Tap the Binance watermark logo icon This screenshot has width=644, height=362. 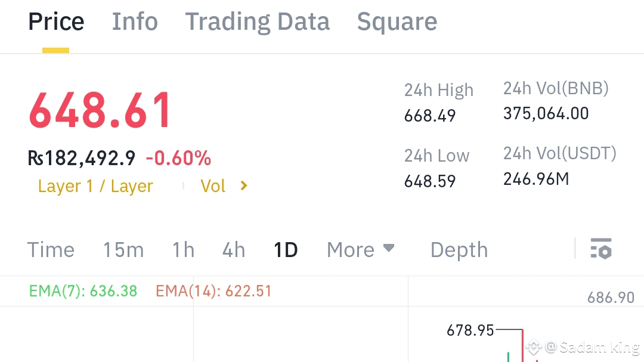coord(534,346)
